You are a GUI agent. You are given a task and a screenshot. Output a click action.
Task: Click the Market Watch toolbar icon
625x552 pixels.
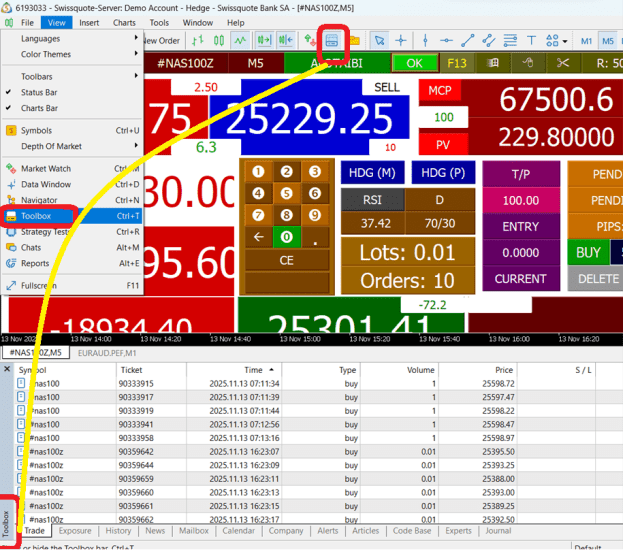click(x=310, y=40)
